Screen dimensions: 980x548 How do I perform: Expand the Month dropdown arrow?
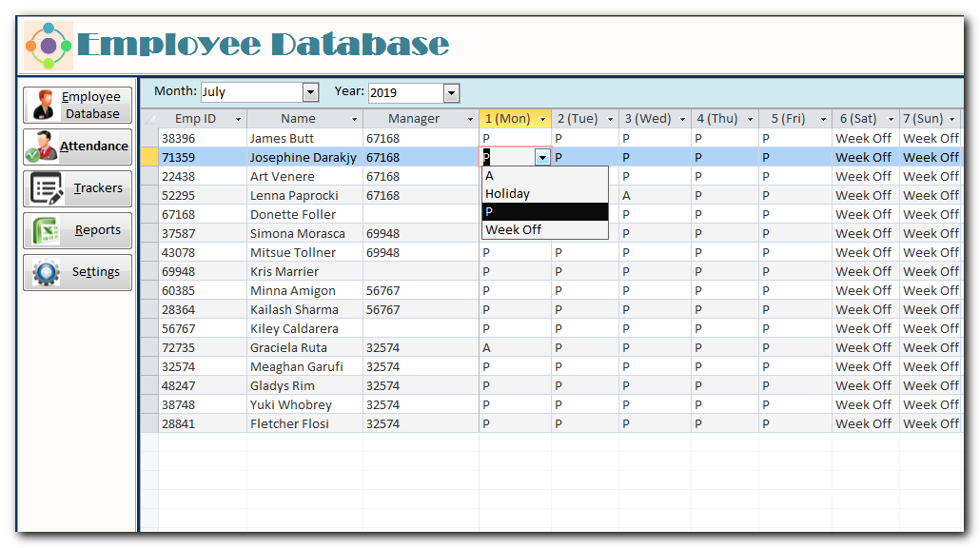pos(310,92)
